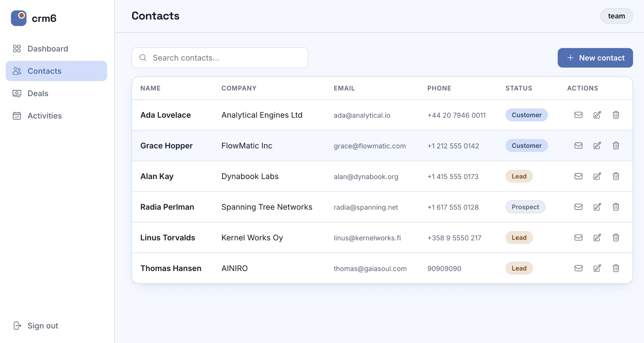Click email thomas@gaiasoul.com
This screenshot has width=644, height=343.
pos(370,268)
